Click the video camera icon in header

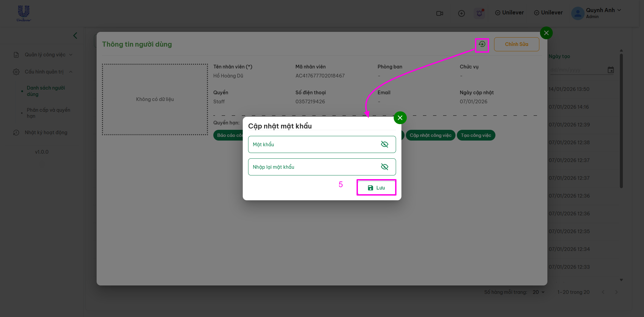click(439, 13)
